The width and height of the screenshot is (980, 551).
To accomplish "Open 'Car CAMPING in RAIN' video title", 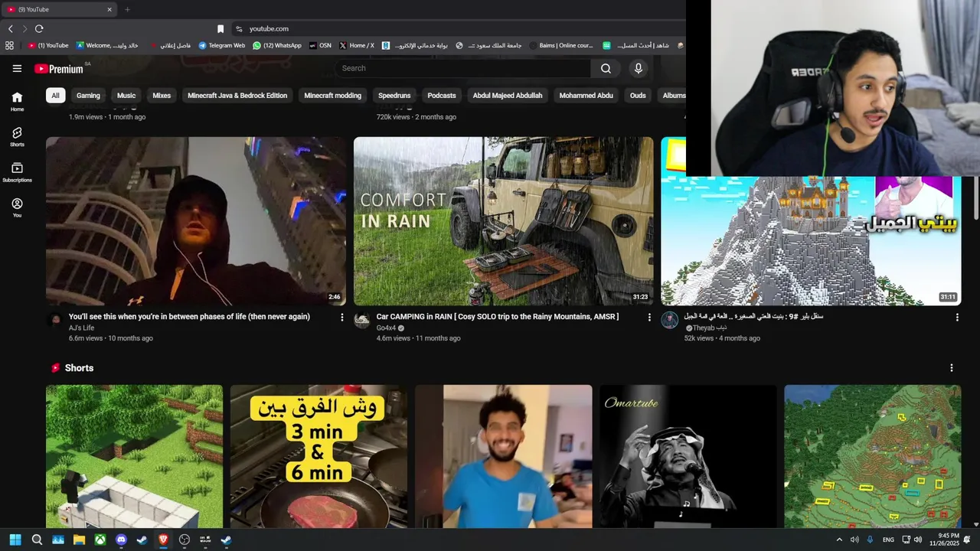I will 498,317.
